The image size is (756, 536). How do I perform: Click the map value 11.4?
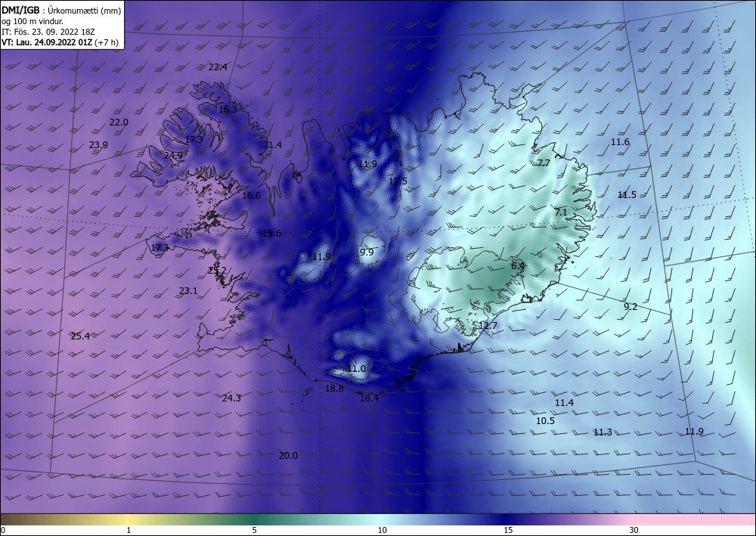click(564, 402)
